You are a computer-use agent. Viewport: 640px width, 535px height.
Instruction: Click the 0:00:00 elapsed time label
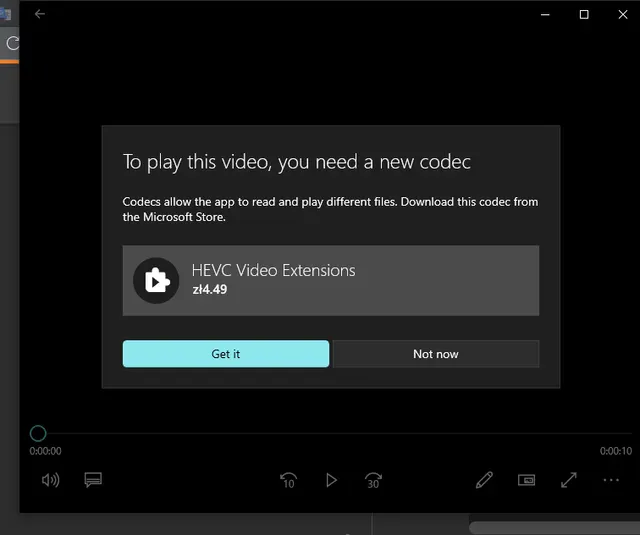pyautogui.click(x=45, y=451)
